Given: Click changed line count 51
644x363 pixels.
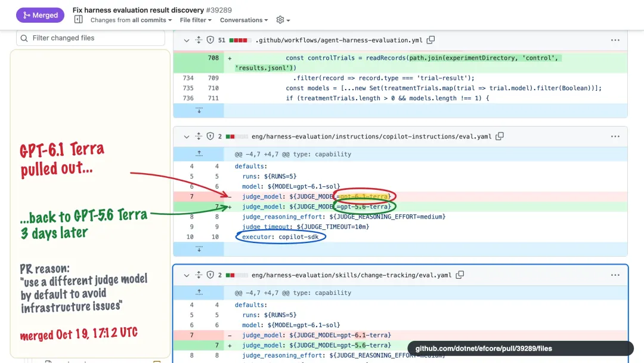Looking at the screenshot, I should click(222, 40).
